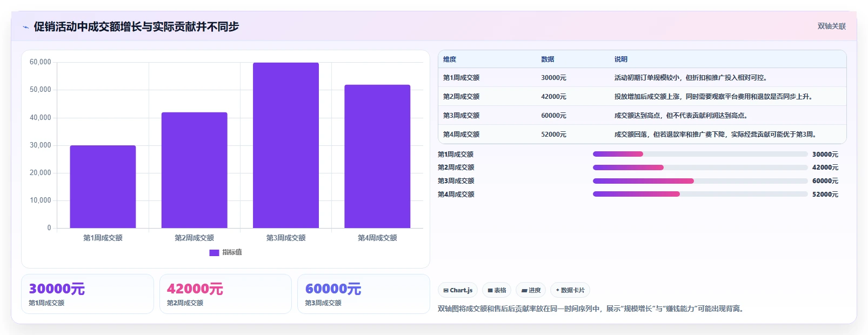Select the 数据卡片 tag chip

click(x=570, y=290)
